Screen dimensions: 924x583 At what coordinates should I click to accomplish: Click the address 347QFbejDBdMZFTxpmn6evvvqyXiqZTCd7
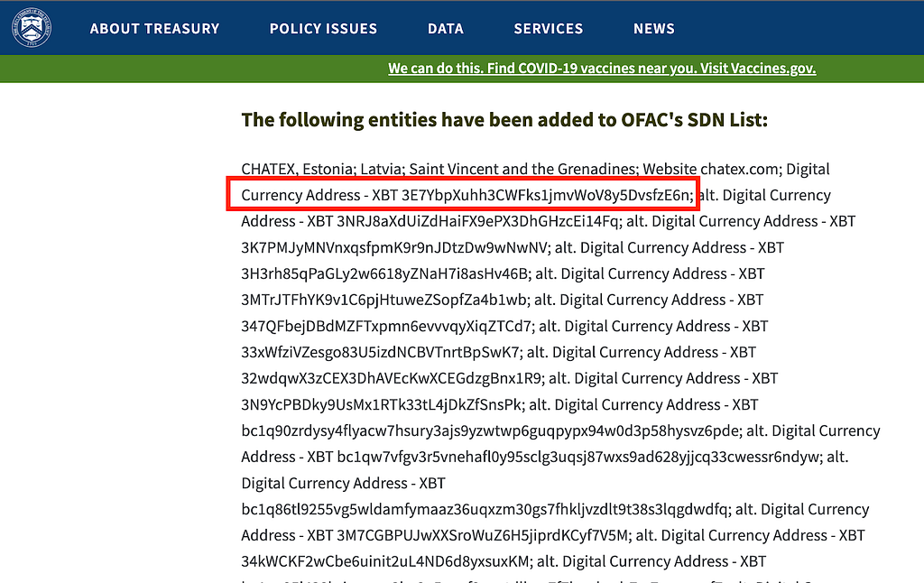(386, 326)
